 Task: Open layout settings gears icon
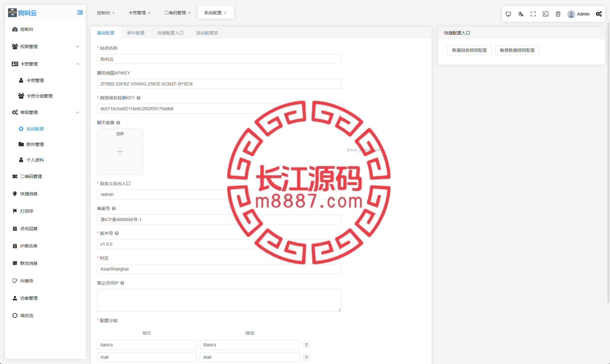pyautogui.click(x=599, y=14)
